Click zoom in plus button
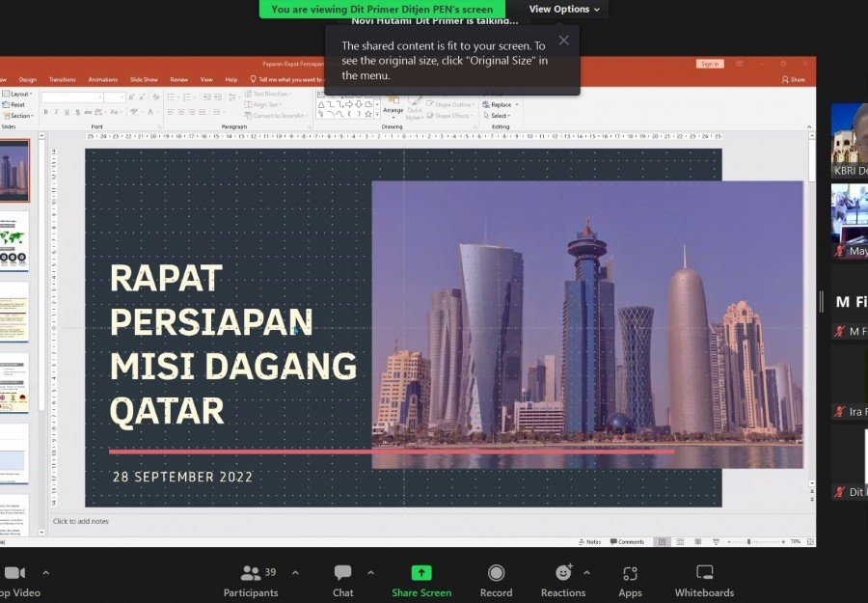Viewport: 868px width, 603px height. click(783, 541)
